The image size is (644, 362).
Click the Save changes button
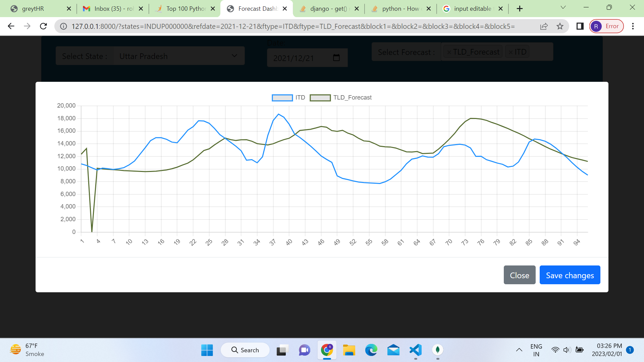tap(570, 275)
